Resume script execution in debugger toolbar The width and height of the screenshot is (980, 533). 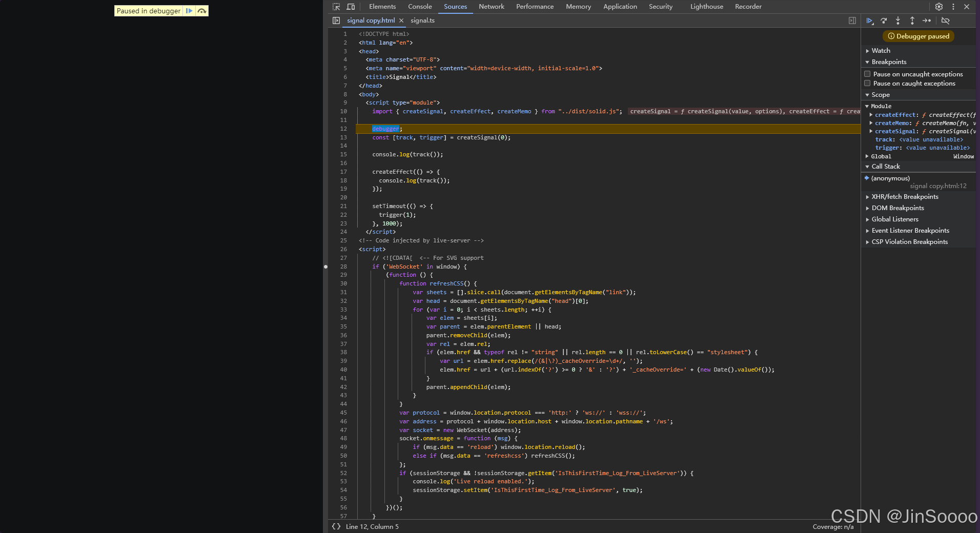coord(870,20)
